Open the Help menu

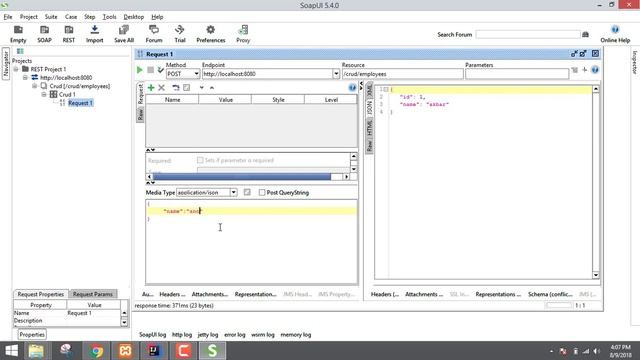(x=157, y=17)
